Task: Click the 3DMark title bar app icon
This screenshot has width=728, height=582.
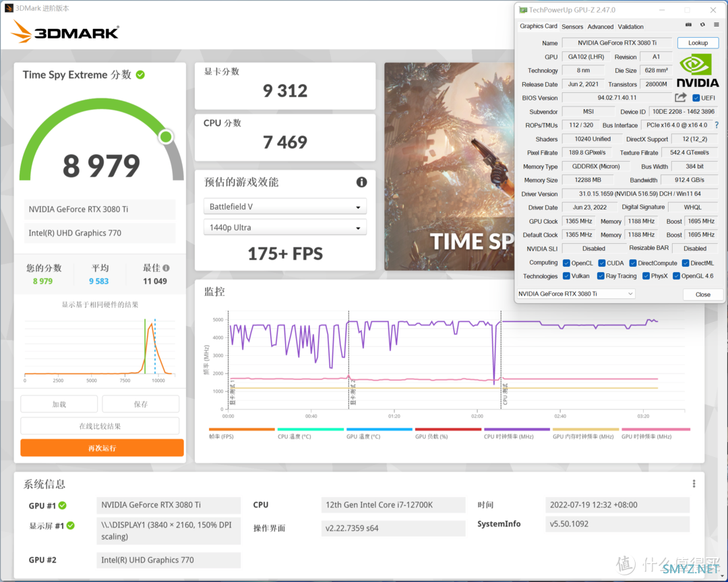Action: click(8, 8)
